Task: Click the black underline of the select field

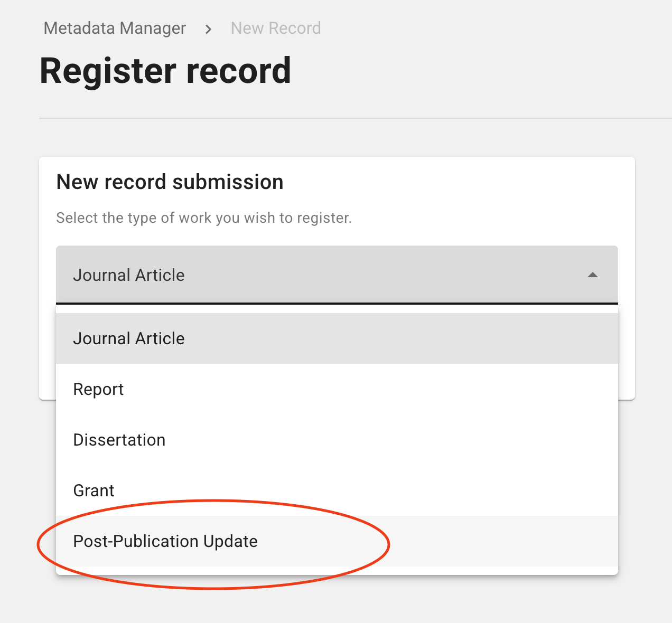Action: [337, 304]
